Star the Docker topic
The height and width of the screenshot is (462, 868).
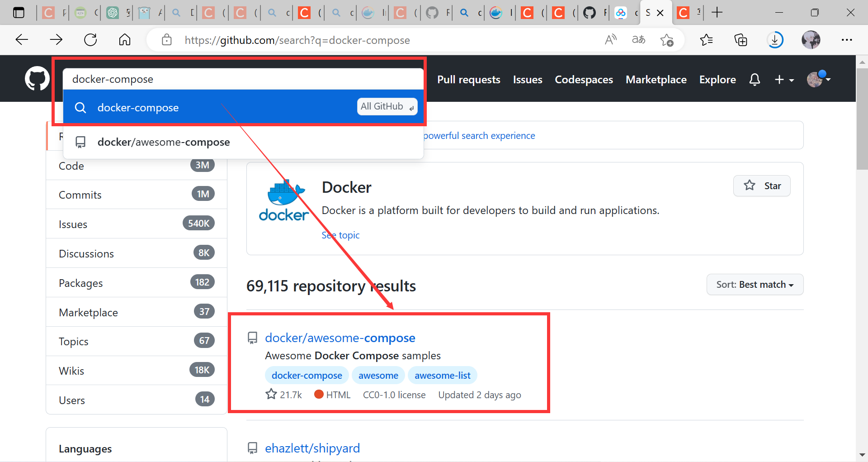click(762, 186)
